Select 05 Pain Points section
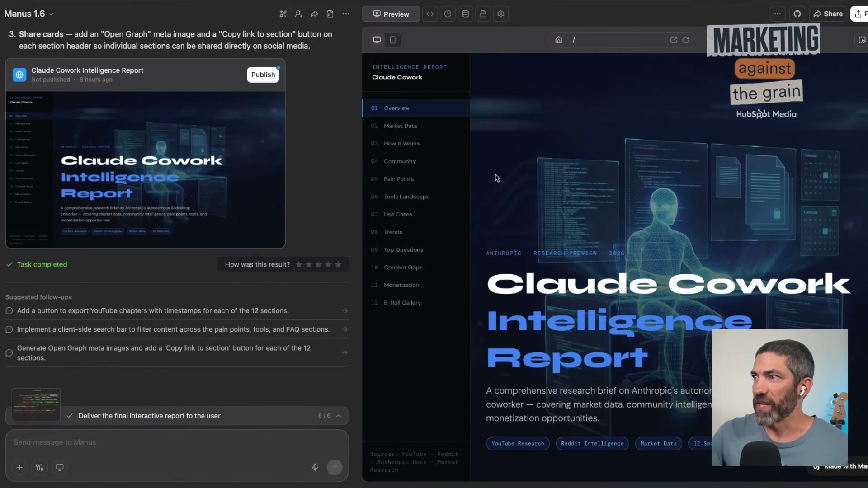This screenshot has height=488, width=868. tap(416, 179)
